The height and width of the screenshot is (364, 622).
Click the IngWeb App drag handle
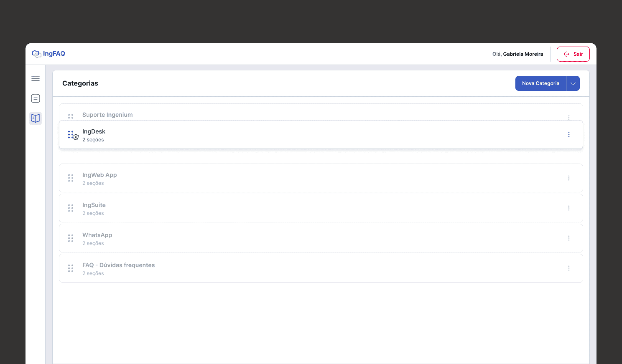71,178
